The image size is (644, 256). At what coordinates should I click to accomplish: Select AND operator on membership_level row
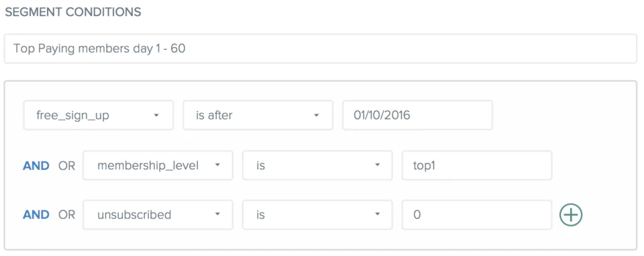pyautogui.click(x=36, y=165)
